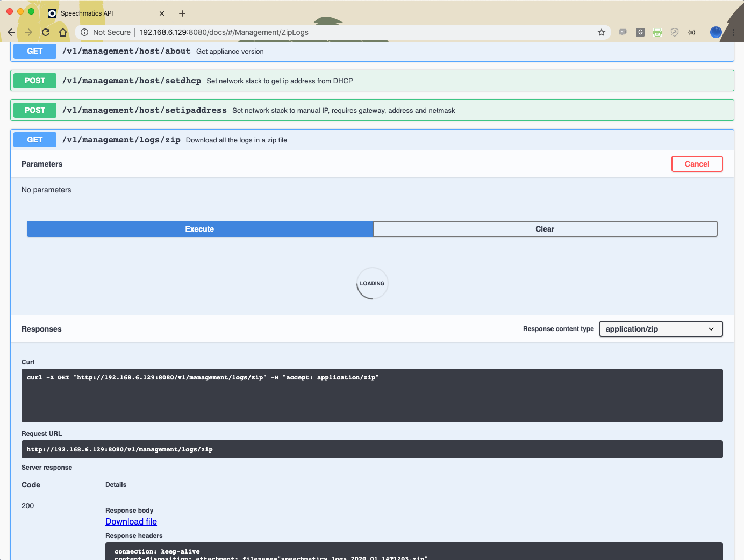Reload the Speechmatics API page
Image resolution: width=744 pixels, height=560 pixels.
pos(46,32)
